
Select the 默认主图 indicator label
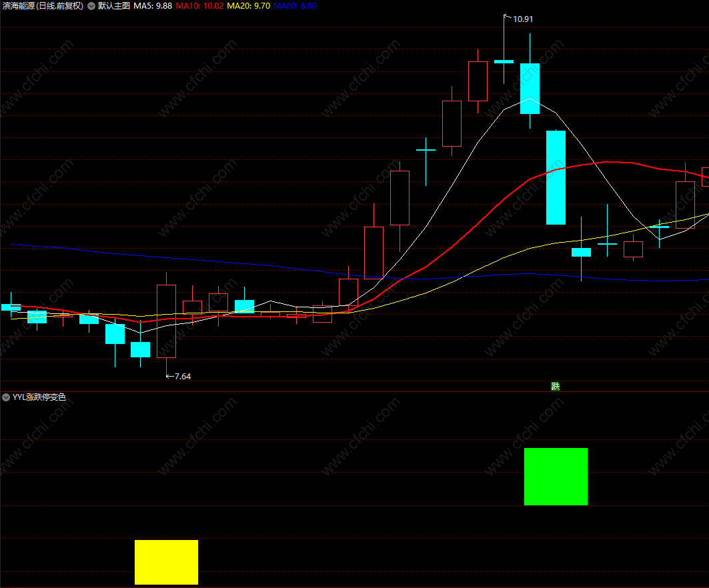coord(114,6)
